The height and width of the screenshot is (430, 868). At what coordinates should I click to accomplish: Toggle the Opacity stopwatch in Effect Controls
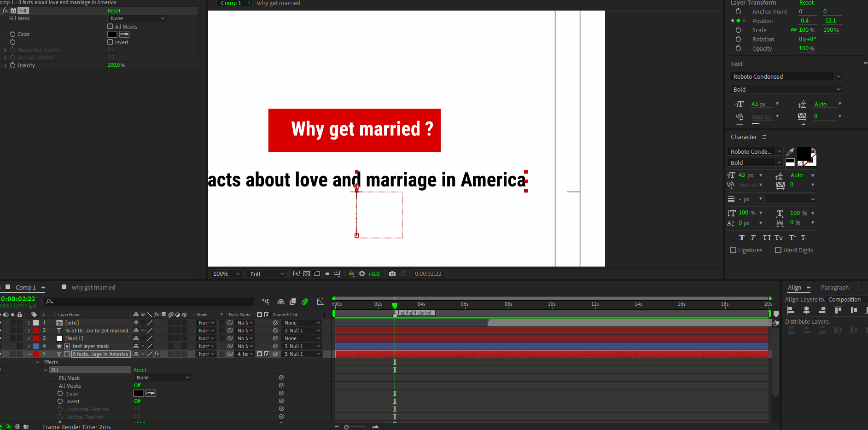coord(12,65)
